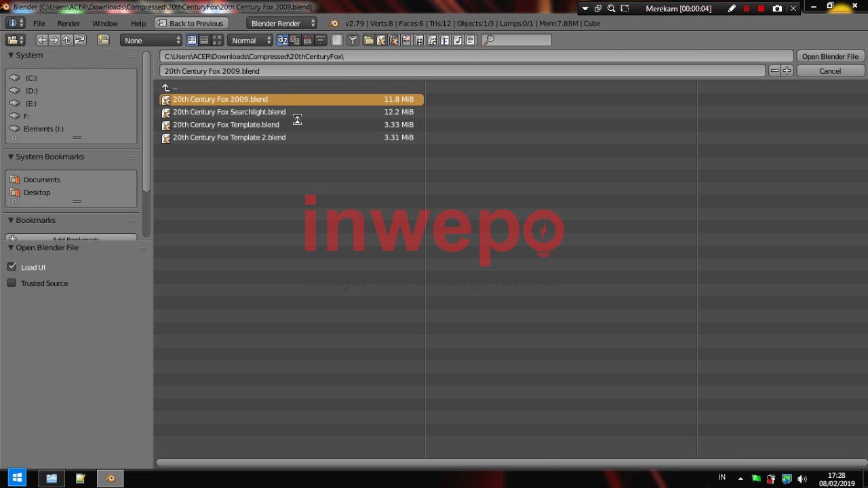Switch to long list display
Image resolution: width=868 pixels, height=488 pixels.
pos(204,40)
